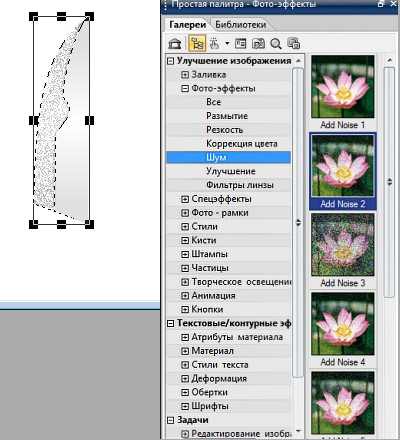
Task: Click the top-left selection handle of object
Action: pos(33,17)
